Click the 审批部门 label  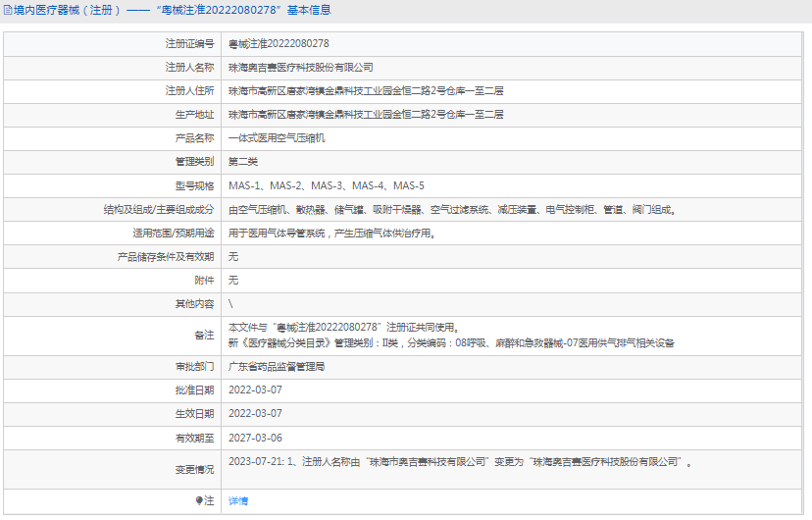coord(195,367)
